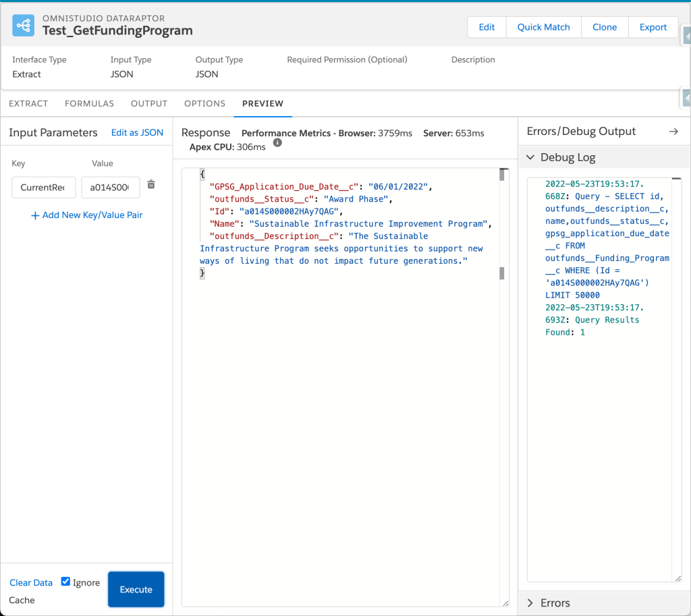Image resolution: width=691 pixels, height=616 pixels.
Task: Click the plus icon to add pair
Action: (x=35, y=215)
